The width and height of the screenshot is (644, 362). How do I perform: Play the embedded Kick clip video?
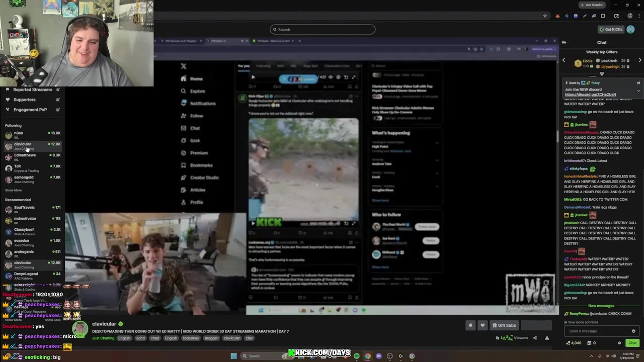[253, 223]
